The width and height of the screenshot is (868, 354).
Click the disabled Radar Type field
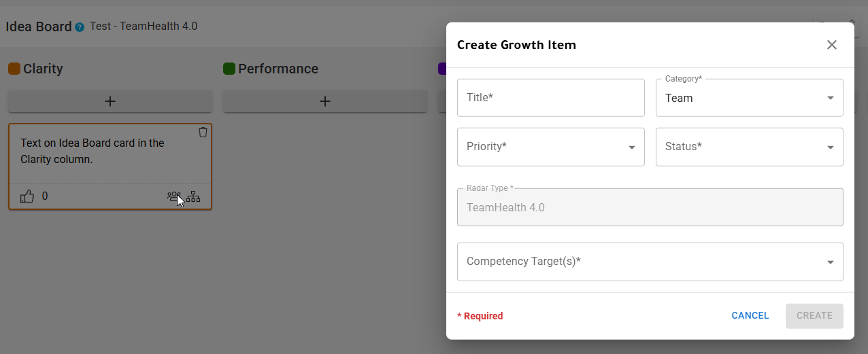pyautogui.click(x=650, y=207)
